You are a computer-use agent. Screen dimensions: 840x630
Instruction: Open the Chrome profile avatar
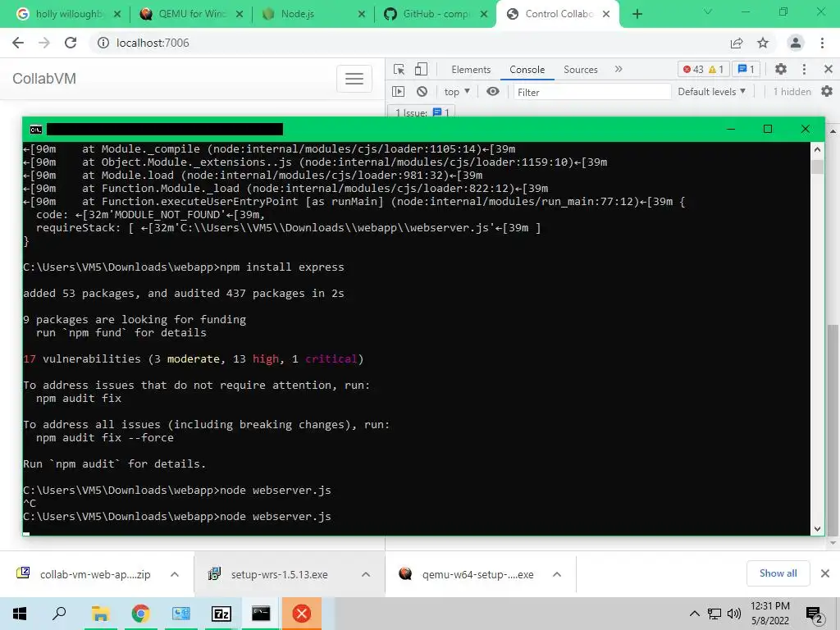796,43
